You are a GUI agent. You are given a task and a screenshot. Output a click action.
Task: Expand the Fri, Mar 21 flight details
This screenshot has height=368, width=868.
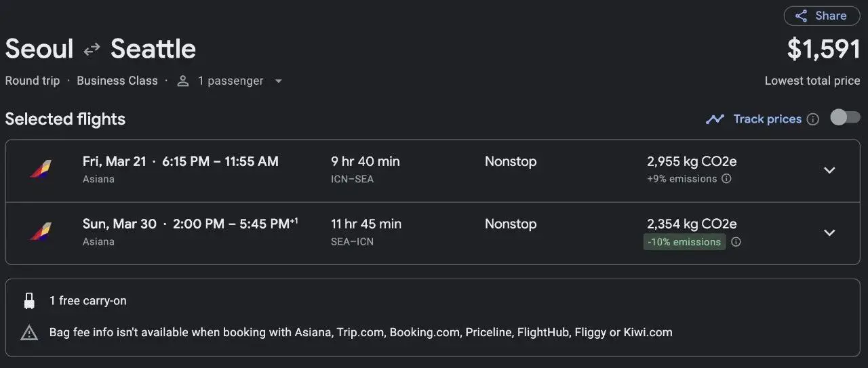(829, 170)
